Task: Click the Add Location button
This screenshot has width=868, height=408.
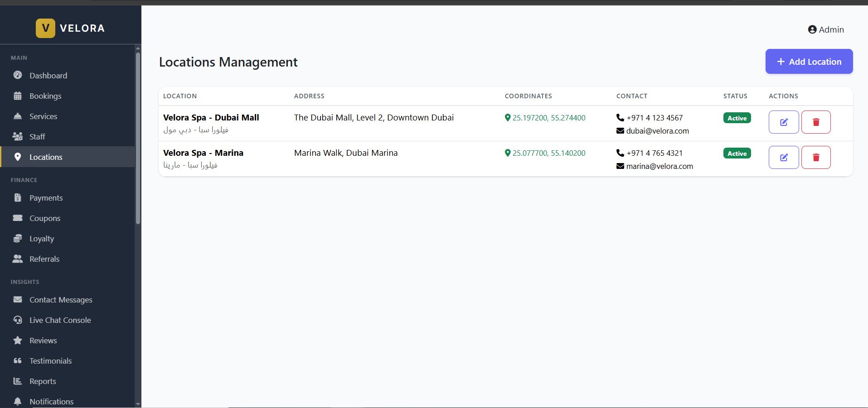Action: [x=809, y=62]
